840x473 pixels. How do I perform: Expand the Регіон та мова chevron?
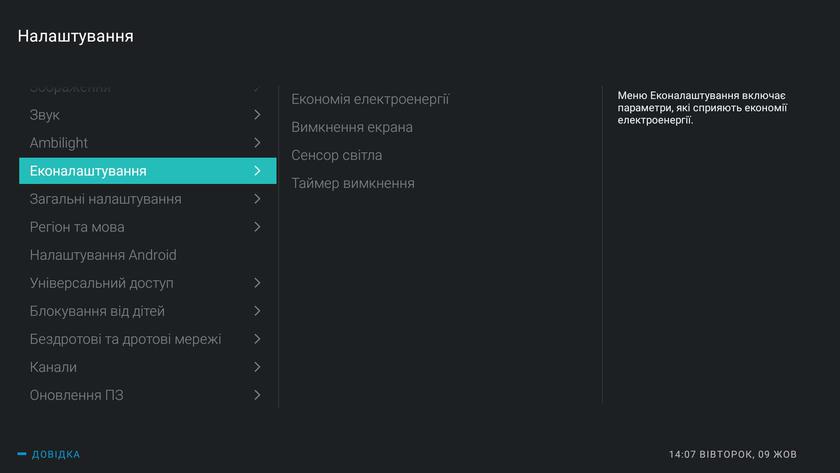point(257,227)
